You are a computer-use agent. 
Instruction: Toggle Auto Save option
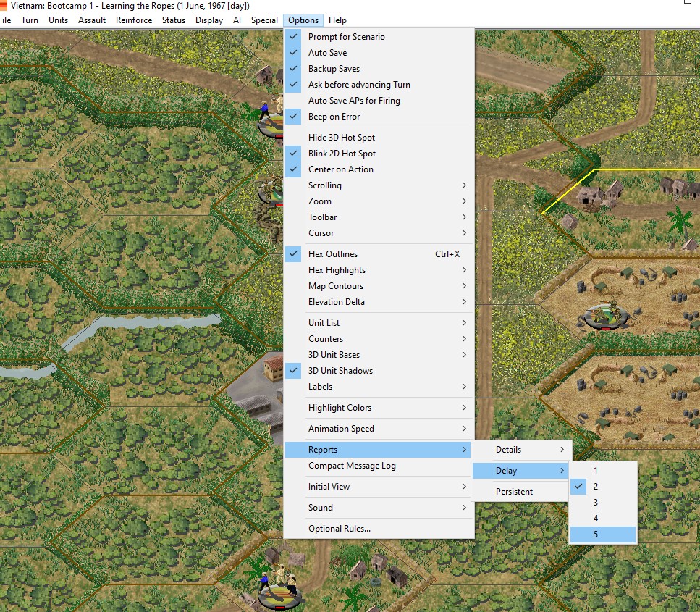379,53
